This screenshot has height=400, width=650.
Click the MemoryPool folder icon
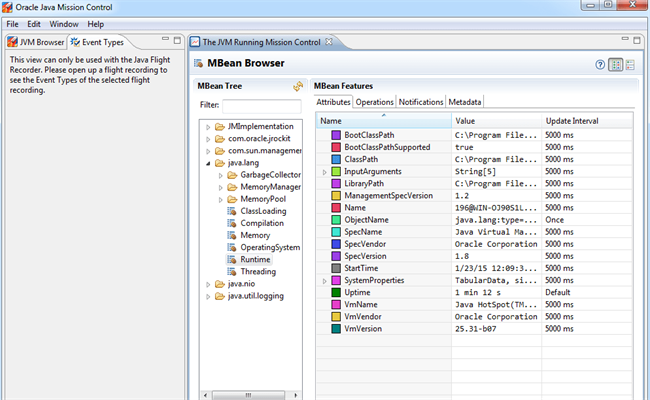point(232,199)
